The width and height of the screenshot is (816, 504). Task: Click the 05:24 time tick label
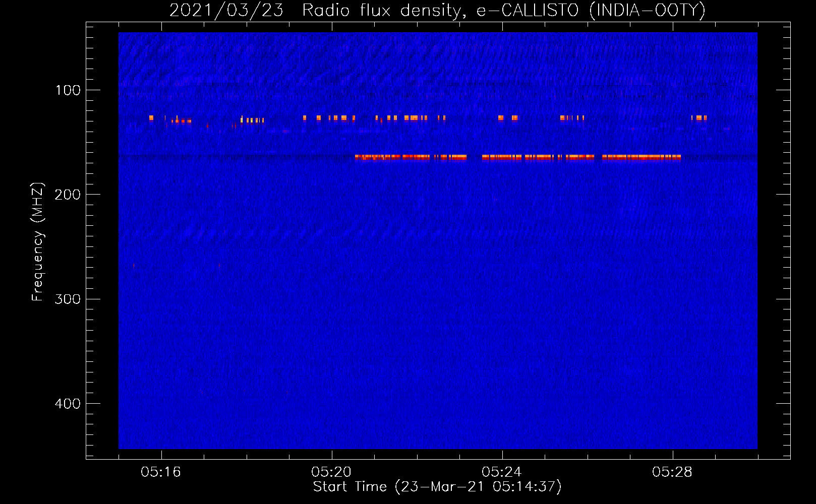(502, 472)
